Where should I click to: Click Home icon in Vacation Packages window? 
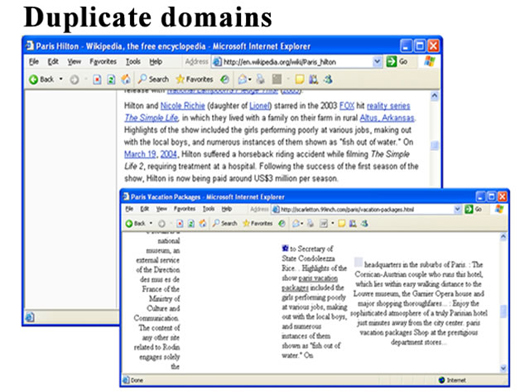click(x=202, y=223)
